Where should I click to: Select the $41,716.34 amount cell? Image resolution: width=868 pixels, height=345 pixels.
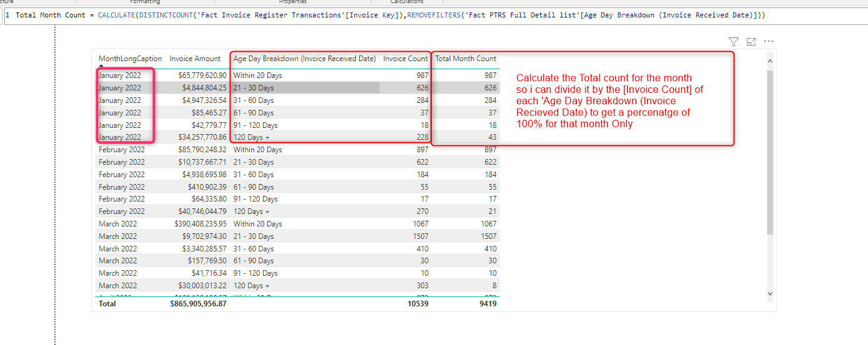pos(209,273)
